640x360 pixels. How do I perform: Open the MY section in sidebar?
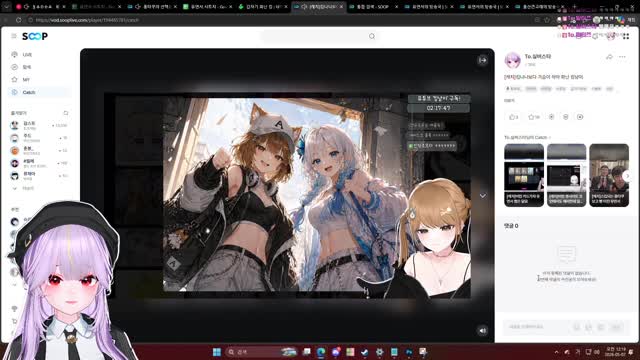click(x=26, y=80)
